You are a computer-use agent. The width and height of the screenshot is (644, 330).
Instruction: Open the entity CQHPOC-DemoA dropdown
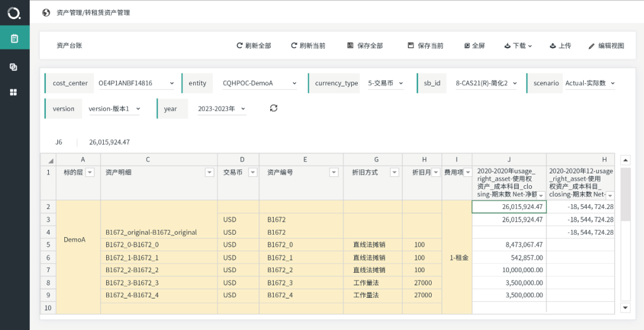(295, 83)
